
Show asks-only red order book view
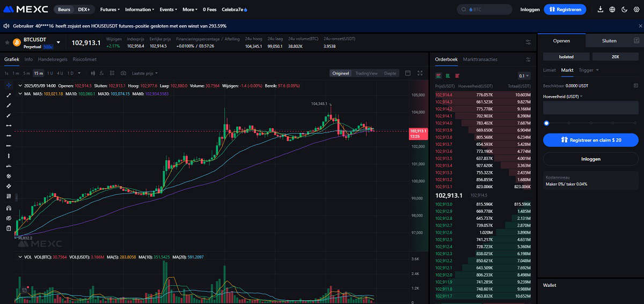point(457,76)
